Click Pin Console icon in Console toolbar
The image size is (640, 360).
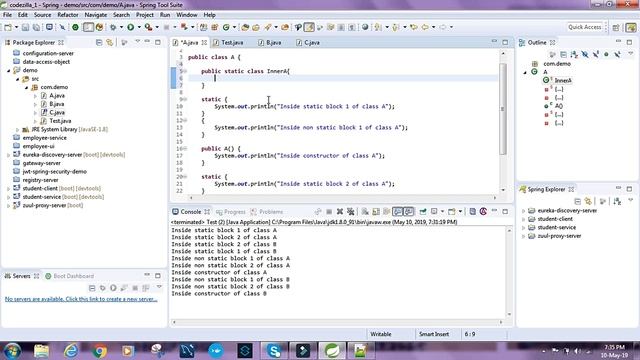(423, 211)
